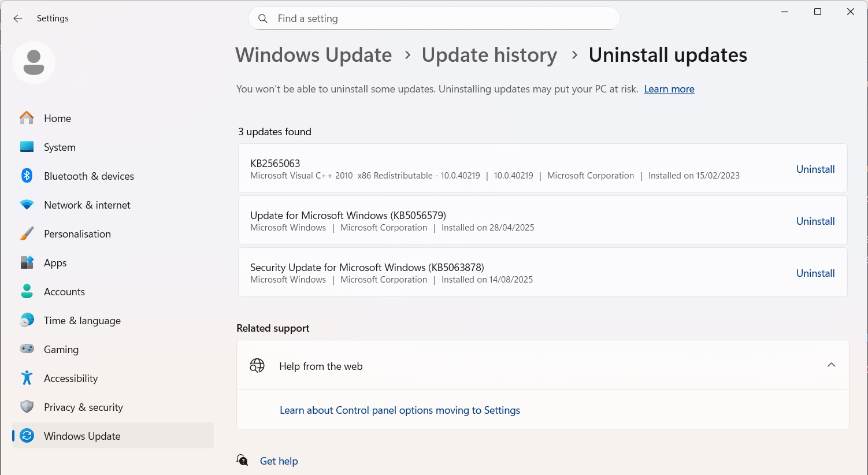Click the Time & language globe icon
This screenshot has height=475, width=868.
(27, 320)
